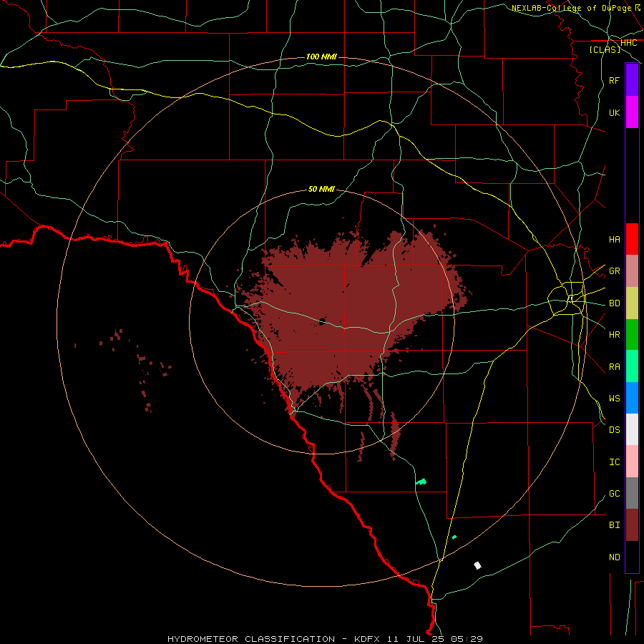
Task: Click the RF purple legend swatch
Action: pos(632,80)
